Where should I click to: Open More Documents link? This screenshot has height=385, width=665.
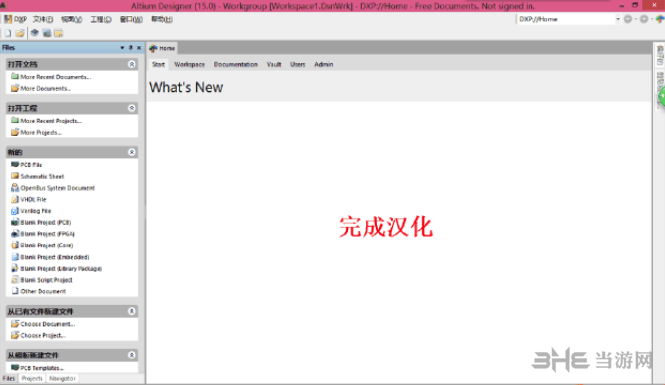click(x=45, y=88)
